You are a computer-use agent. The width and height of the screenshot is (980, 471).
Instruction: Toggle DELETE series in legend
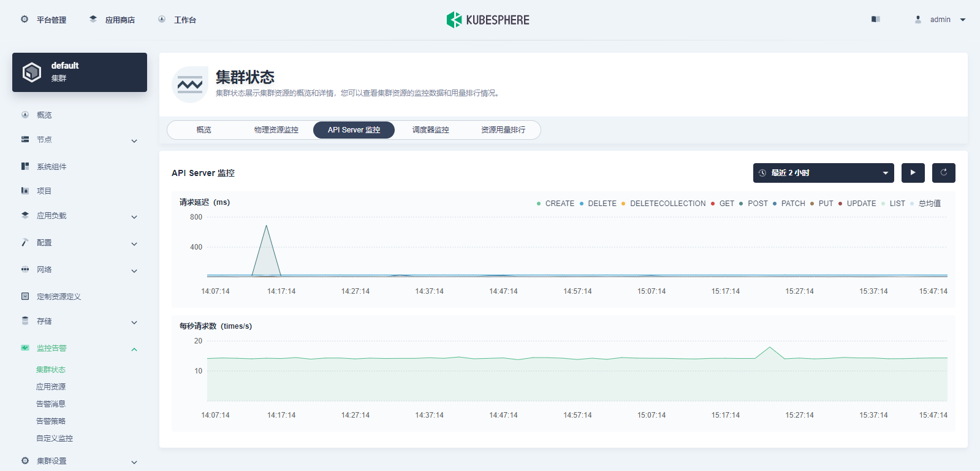[x=598, y=204]
